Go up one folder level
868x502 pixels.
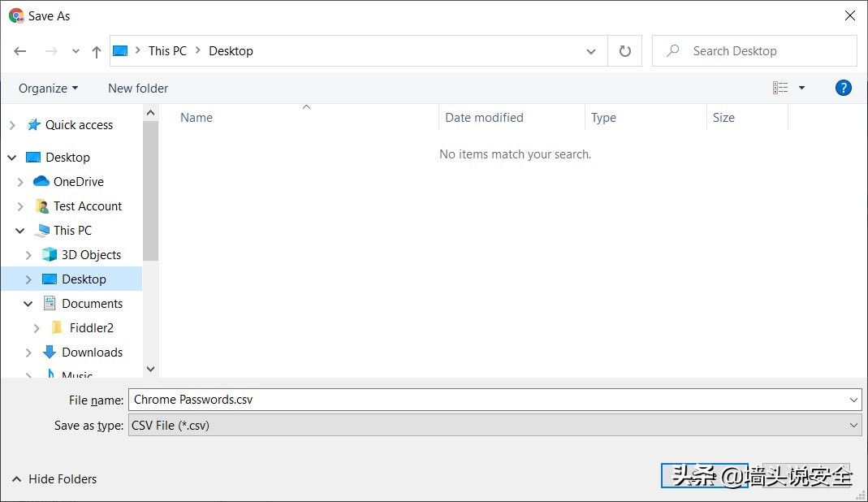pos(97,51)
